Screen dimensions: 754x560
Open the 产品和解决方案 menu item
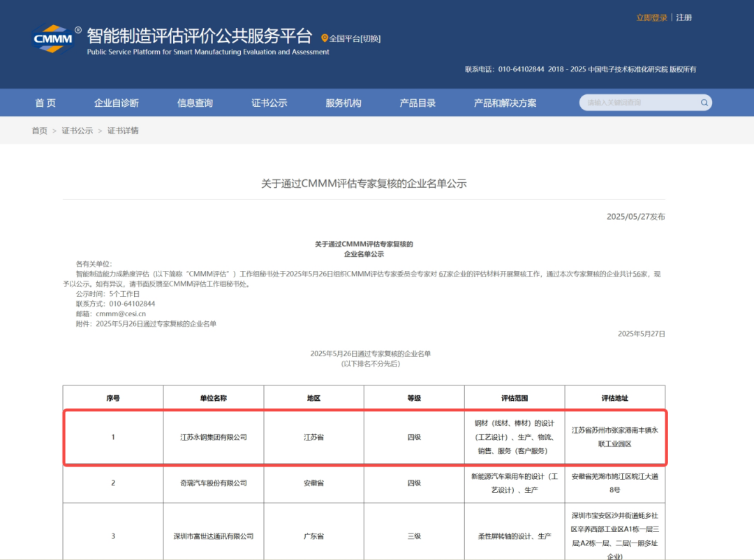[505, 103]
